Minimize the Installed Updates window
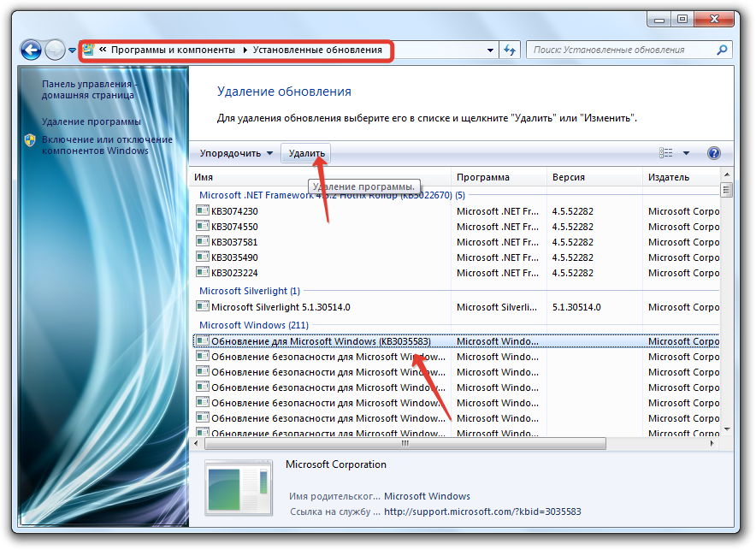Image resolution: width=756 pixels, height=550 pixels. [x=659, y=20]
